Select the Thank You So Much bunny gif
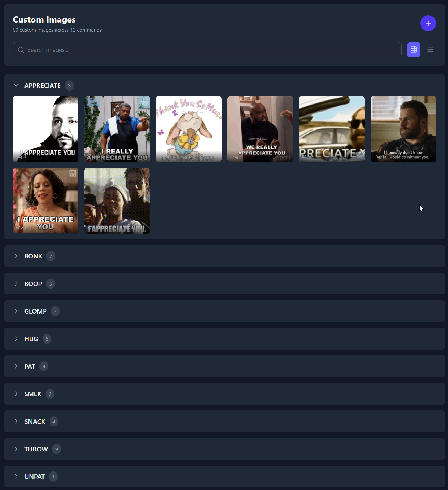Screen dimensions: 448x490 pos(189,129)
